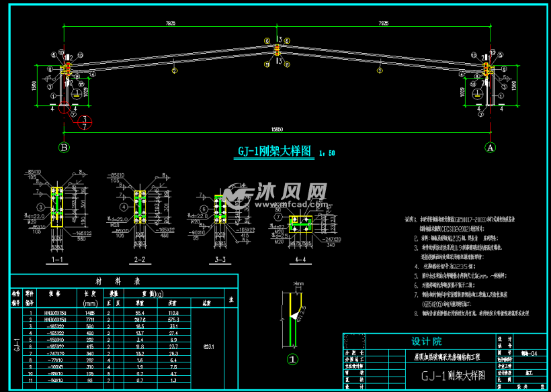
Task: Click the left eave column connection
Action: pos(66,70)
